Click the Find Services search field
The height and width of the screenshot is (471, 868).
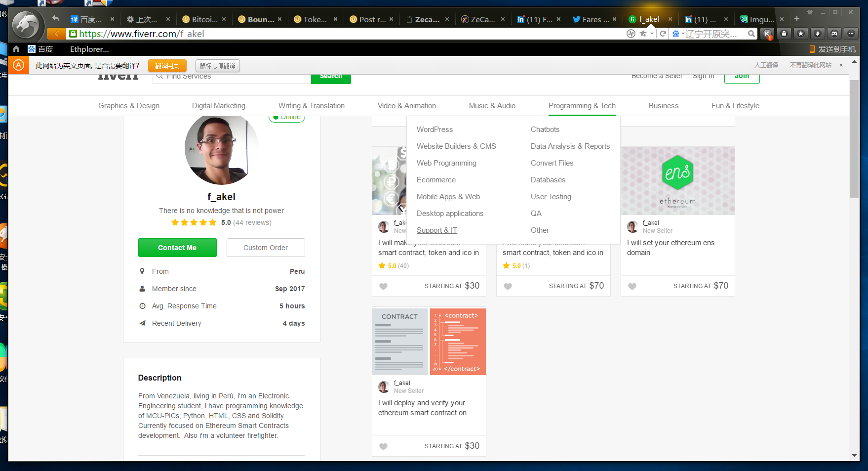pos(232,77)
